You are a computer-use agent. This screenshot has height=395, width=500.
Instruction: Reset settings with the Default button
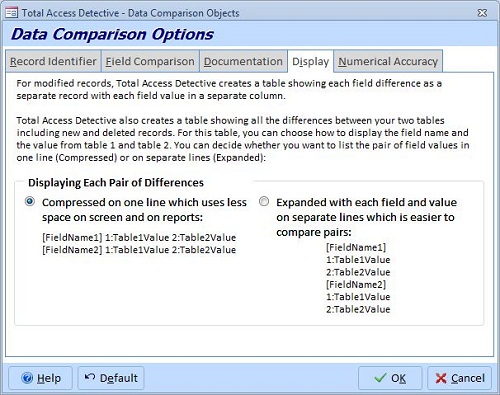point(111,378)
